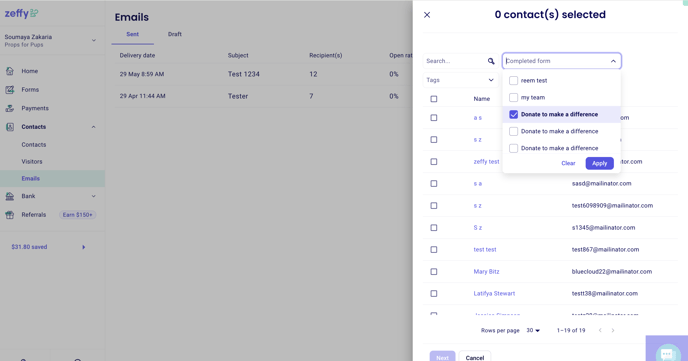Check the 'my team' form option

pos(513,97)
